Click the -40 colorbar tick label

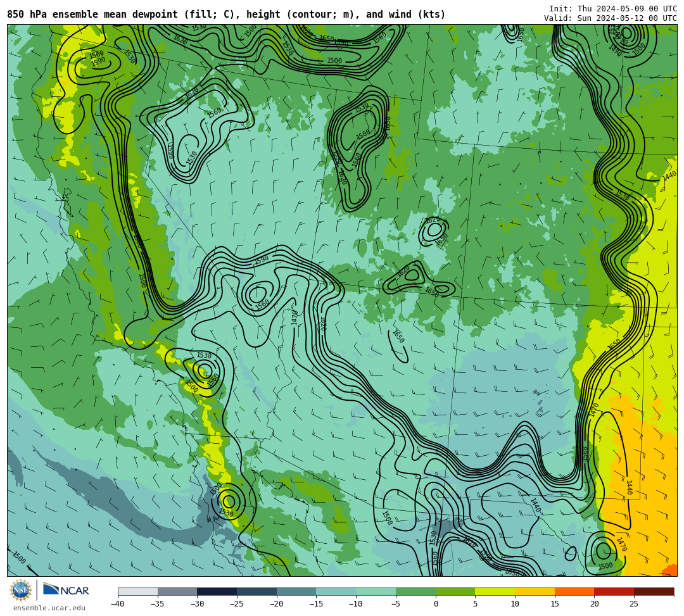(118, 604)
